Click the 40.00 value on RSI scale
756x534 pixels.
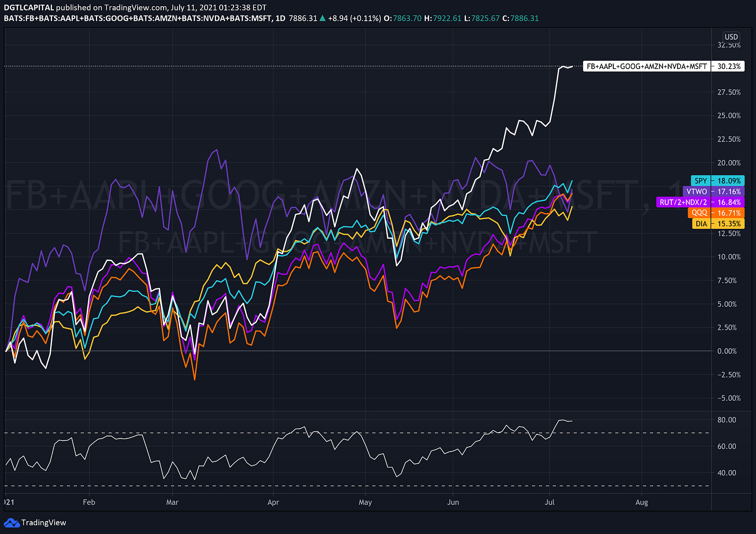[727, 473]
